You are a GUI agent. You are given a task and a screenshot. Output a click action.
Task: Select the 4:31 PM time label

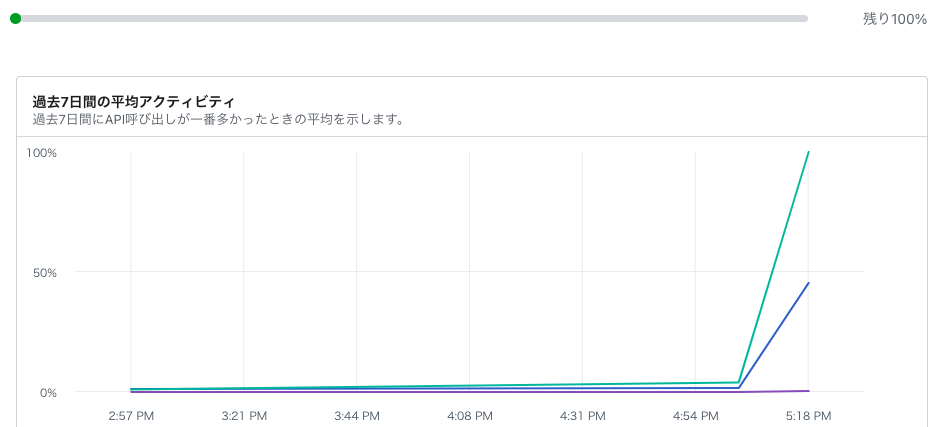583,414
